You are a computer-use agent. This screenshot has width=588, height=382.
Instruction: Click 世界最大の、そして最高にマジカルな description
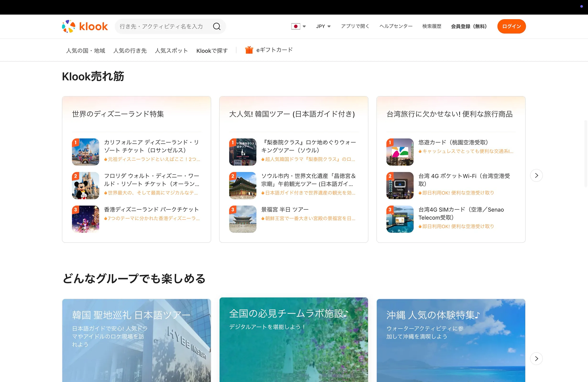pyautogui.click(x=151, y=193)
